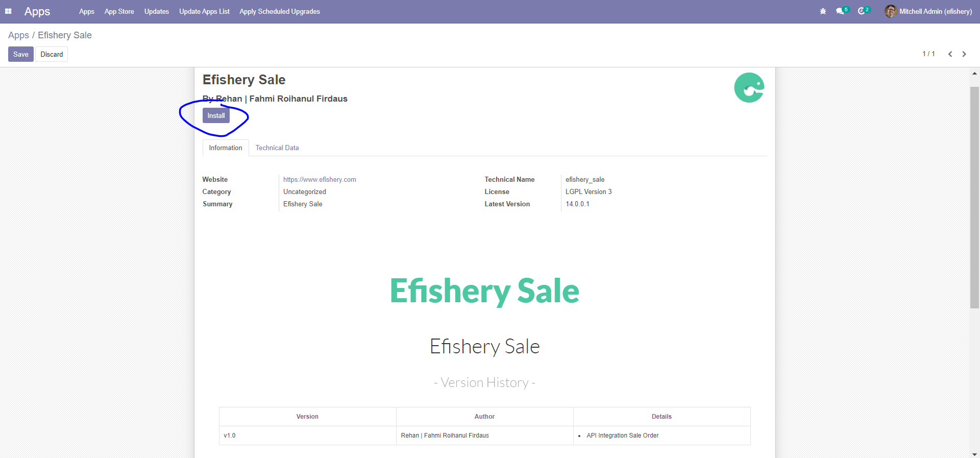Run Update Apps List from the menu

tap(204, 11)
